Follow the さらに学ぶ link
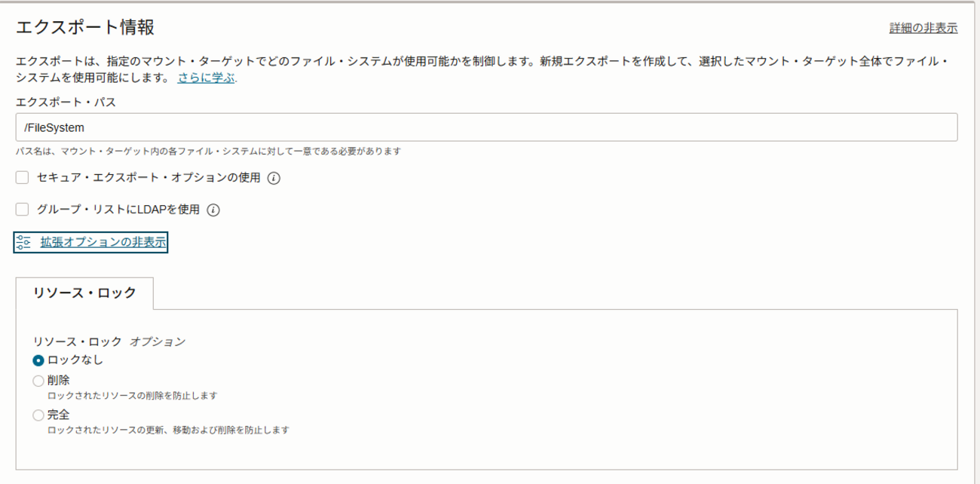This screenshot has height=484, width=980. [207, 77]
